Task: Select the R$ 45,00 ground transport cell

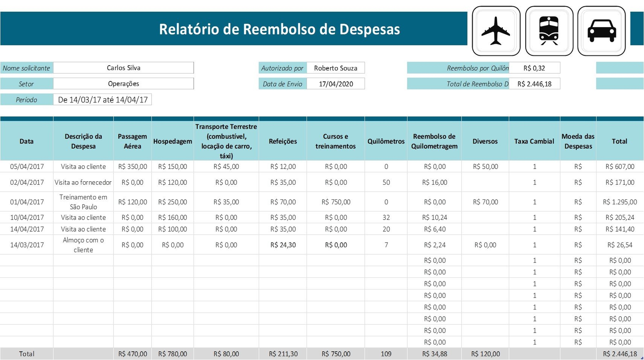Action: [x=226, y=166]
